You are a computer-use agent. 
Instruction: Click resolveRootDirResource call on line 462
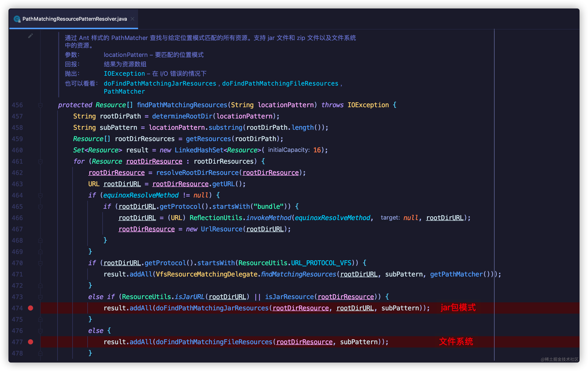197,173
